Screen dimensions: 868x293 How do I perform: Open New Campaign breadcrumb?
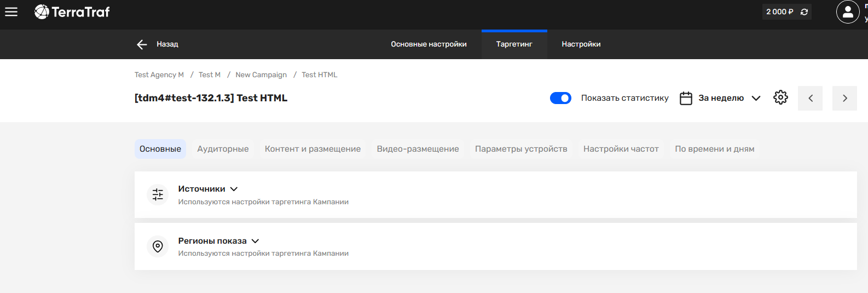pos(261,75)
